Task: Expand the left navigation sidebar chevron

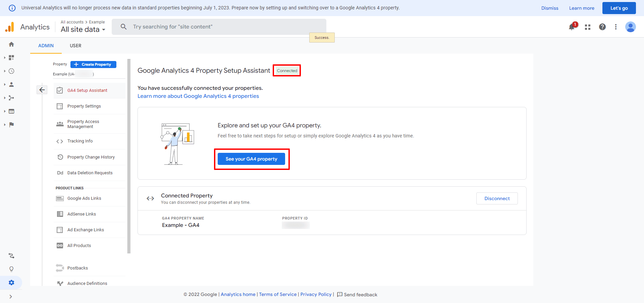Action: click(x=11, y=297)
